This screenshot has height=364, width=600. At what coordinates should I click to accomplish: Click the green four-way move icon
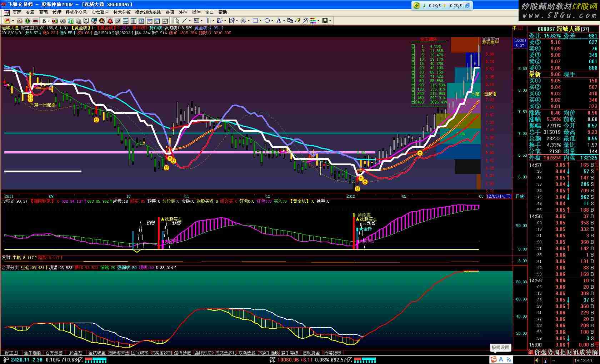pos(27,21)
